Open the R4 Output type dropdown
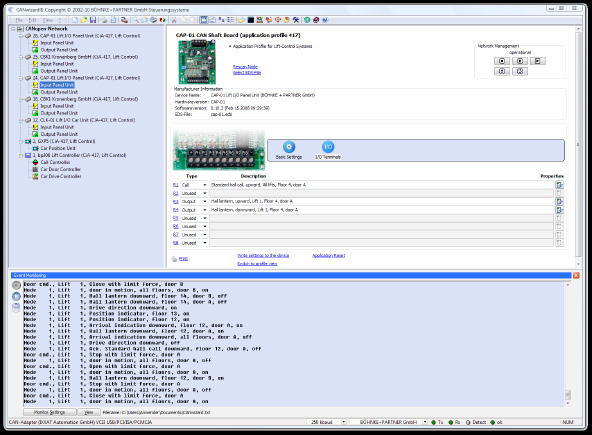This screenshot has width=592, height=435. click(x=205, y=210)
